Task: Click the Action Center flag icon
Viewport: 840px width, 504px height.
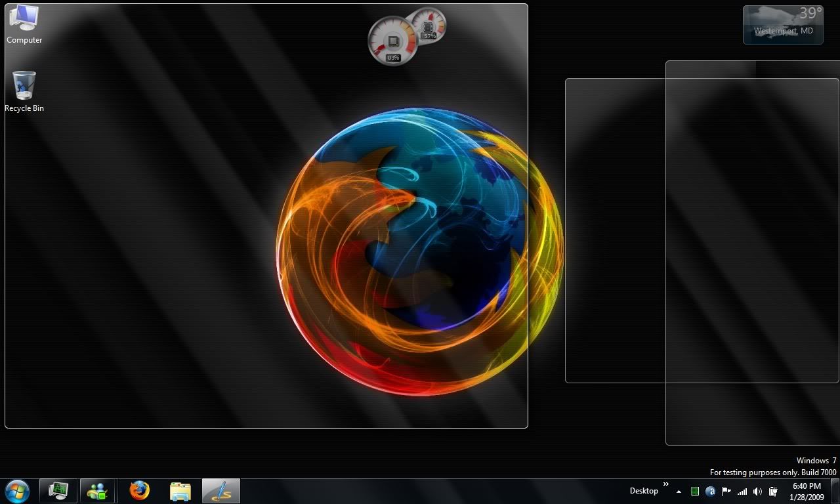Action: (726, 492)
